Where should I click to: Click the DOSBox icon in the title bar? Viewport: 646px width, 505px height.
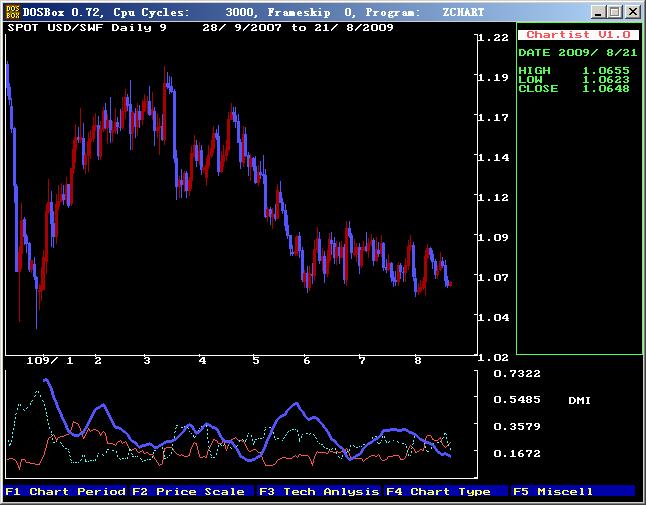(12, 12)
